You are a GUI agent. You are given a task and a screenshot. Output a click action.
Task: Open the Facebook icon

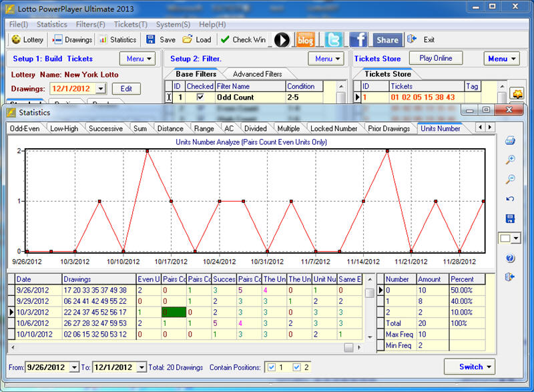click(x=358, y=40)
